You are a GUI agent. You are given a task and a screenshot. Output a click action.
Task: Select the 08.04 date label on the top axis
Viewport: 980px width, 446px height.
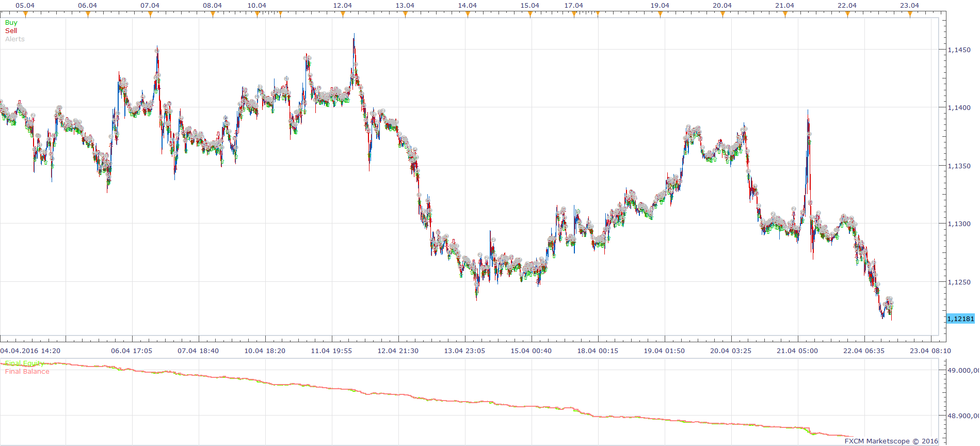(213, 5)
